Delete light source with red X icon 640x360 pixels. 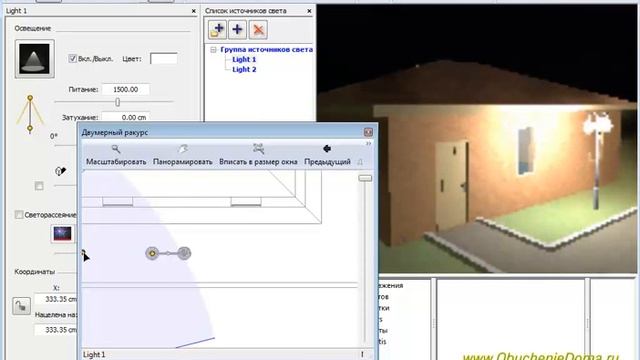point(258,29)
